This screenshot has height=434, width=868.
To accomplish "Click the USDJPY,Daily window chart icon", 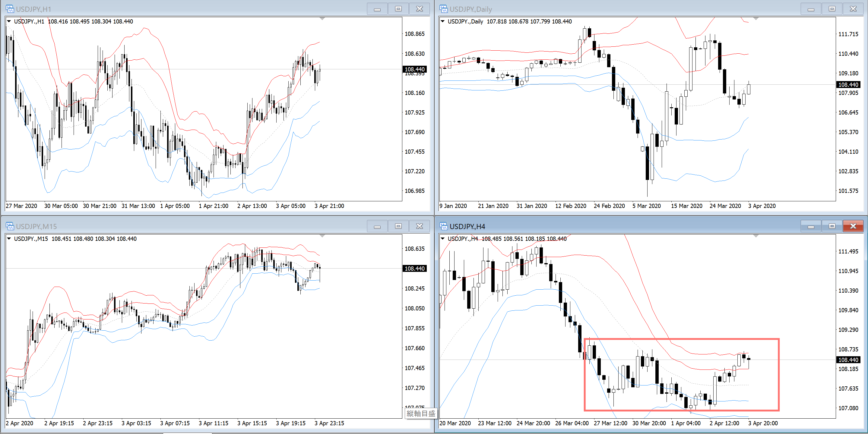I will tap(443, 9).
